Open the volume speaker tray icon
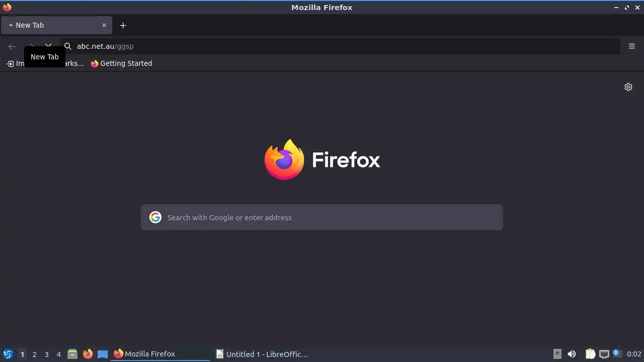This screenshot has width=644, height=362. [572, 354]
